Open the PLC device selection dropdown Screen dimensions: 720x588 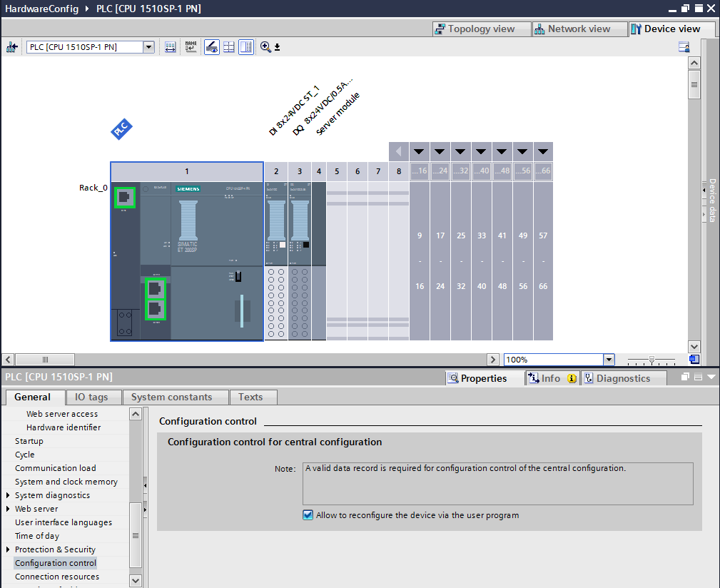click(148, 47)
